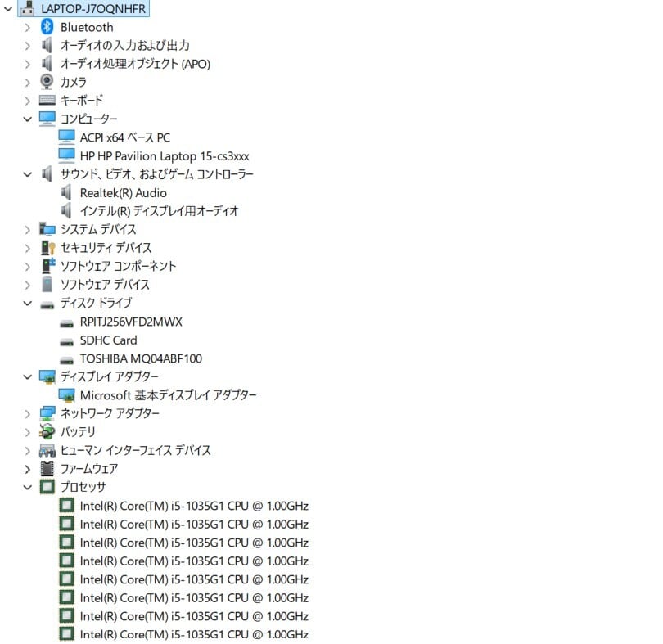Click the battery icon for バッテリ
Image resolution: width=663 pixels, height=644 pixels.
pos(47,432)
